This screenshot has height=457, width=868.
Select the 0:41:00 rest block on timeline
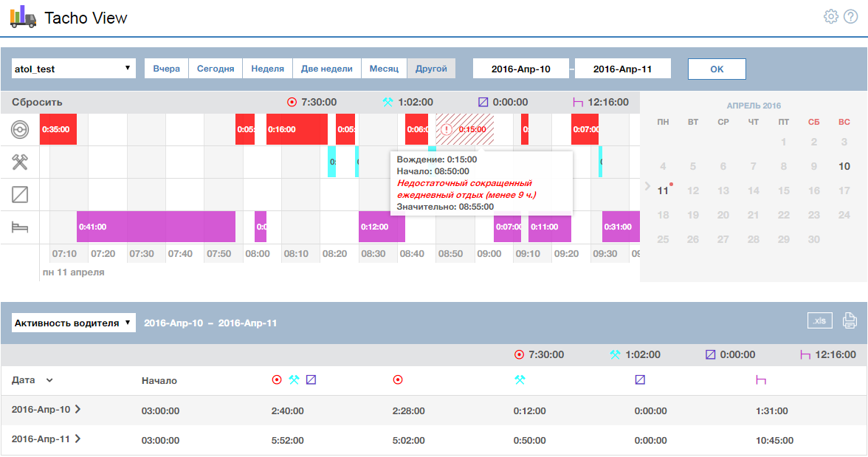click(156, 227)
